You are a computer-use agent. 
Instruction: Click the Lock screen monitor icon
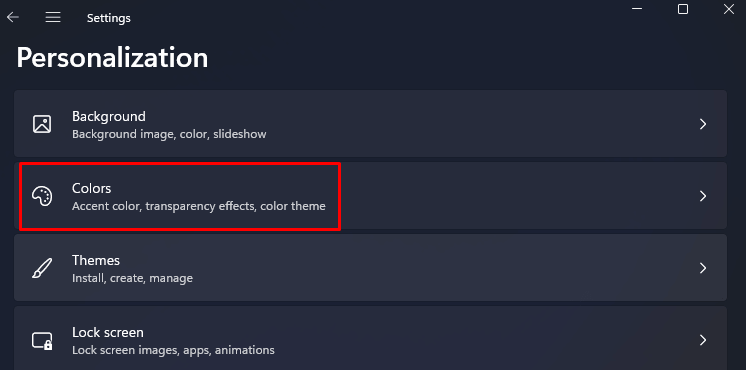tap(42, 341)
